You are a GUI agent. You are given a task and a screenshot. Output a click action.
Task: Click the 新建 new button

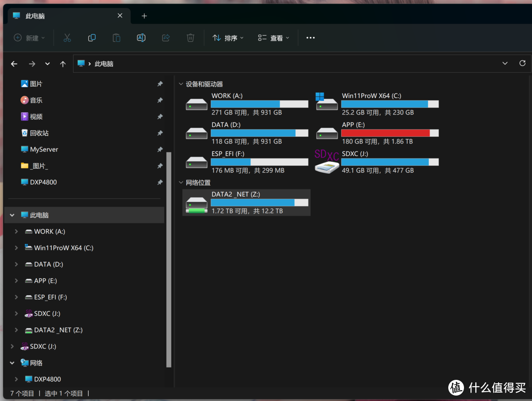coord(29,38)
